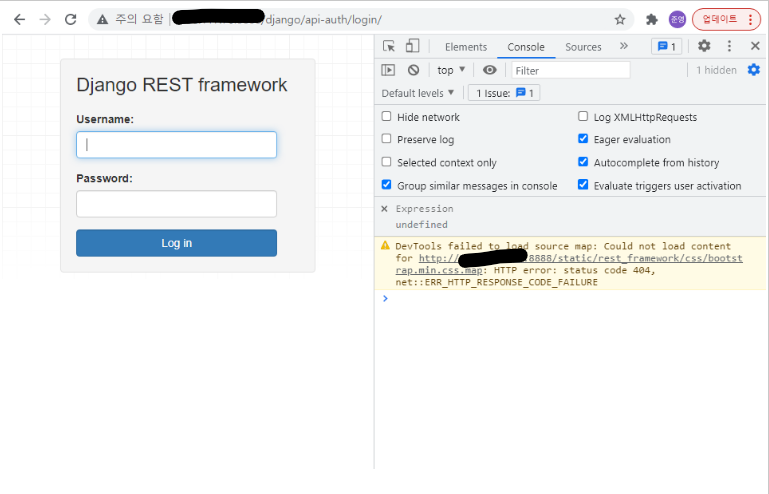Viewport: 769px width, 494px height.
Task: Click the red 업데이트 update button
Action: 726,20
